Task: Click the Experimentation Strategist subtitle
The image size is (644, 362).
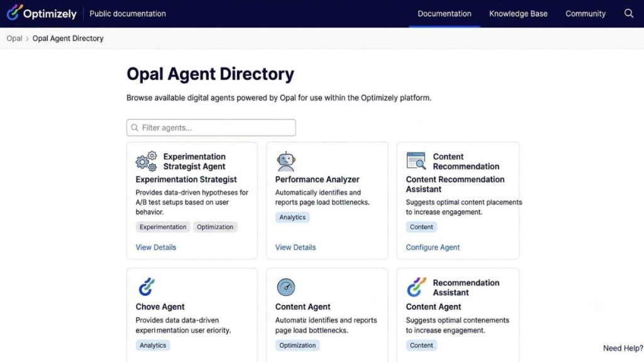Action: [186, 179]
